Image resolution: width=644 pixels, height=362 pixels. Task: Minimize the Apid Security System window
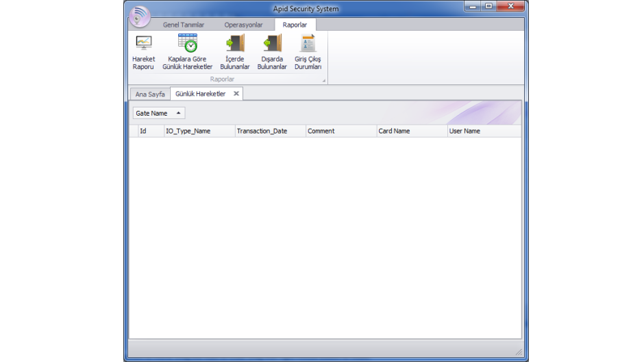pos(473,6)
